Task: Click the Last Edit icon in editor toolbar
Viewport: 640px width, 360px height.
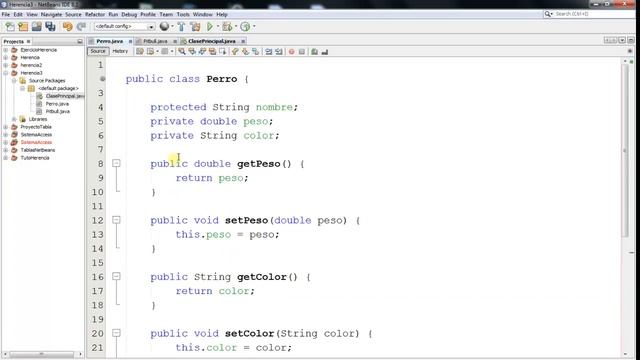Action: (140, 51)
